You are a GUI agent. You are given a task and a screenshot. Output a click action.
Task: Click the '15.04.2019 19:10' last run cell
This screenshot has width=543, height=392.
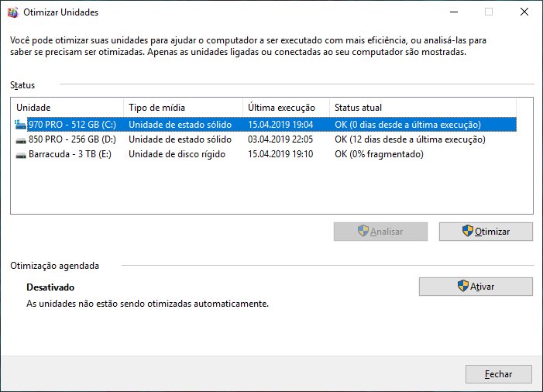click(x=280, y=154)
